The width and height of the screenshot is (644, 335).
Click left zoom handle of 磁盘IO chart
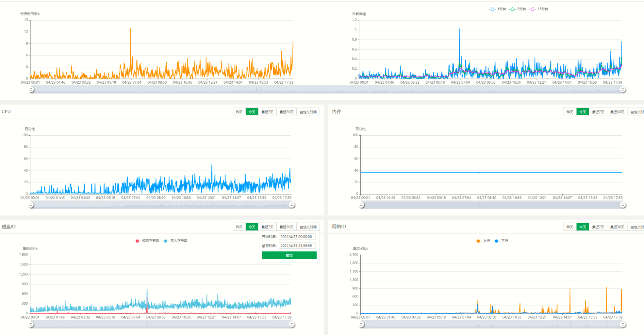pyautogui.click(x=31, y=325)
